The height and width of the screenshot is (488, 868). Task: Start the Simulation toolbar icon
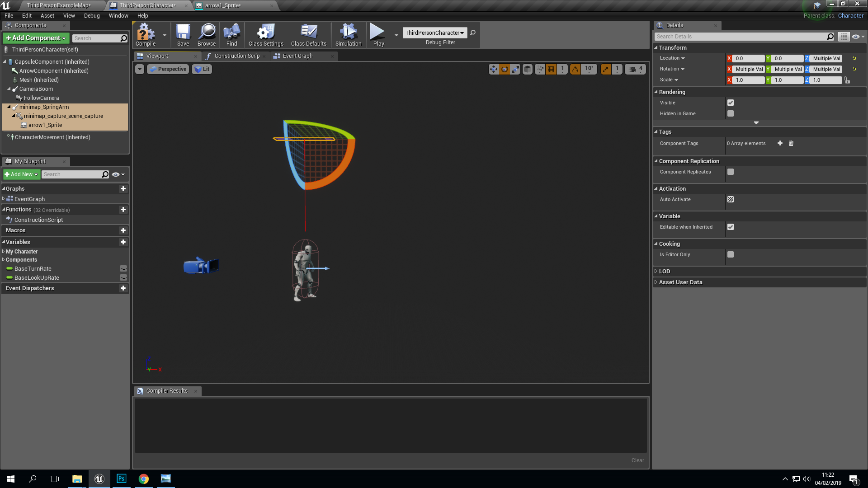coord(348,35)
